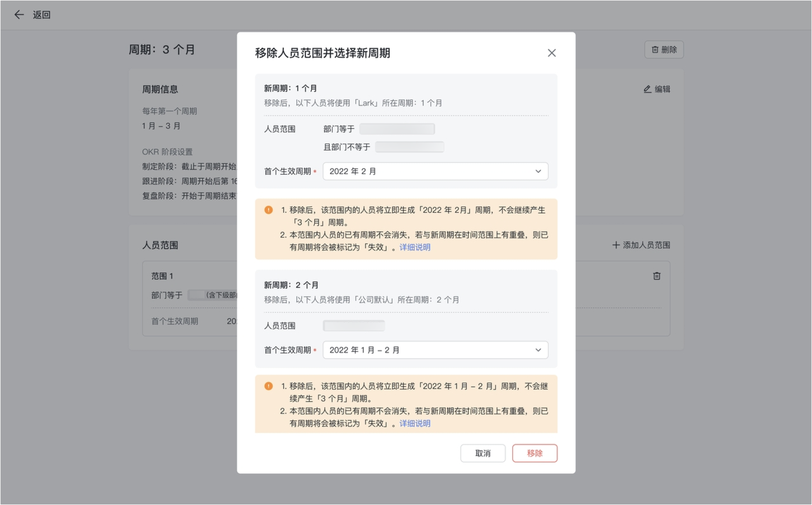Click the 删除 button with trash icon

tap(664, 50)
